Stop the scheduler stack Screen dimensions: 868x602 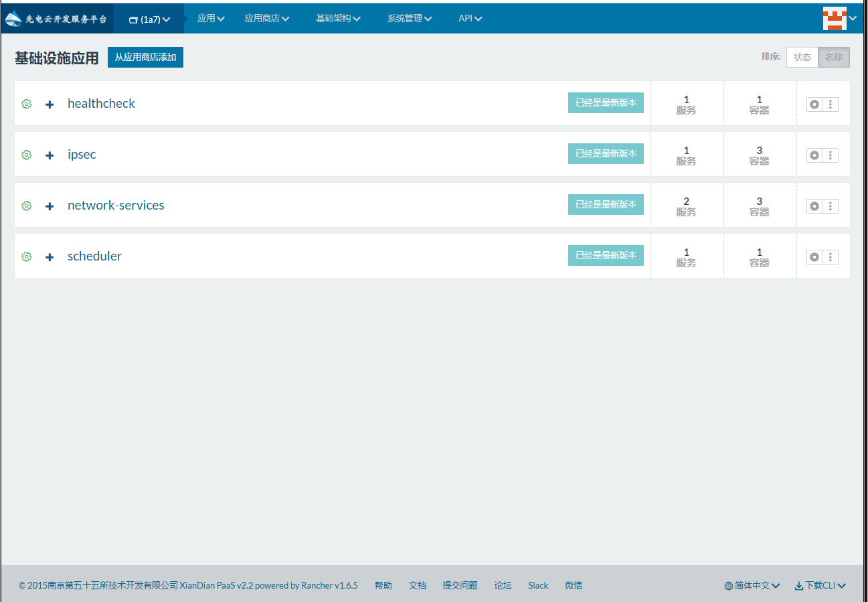[x=814, y=256]
